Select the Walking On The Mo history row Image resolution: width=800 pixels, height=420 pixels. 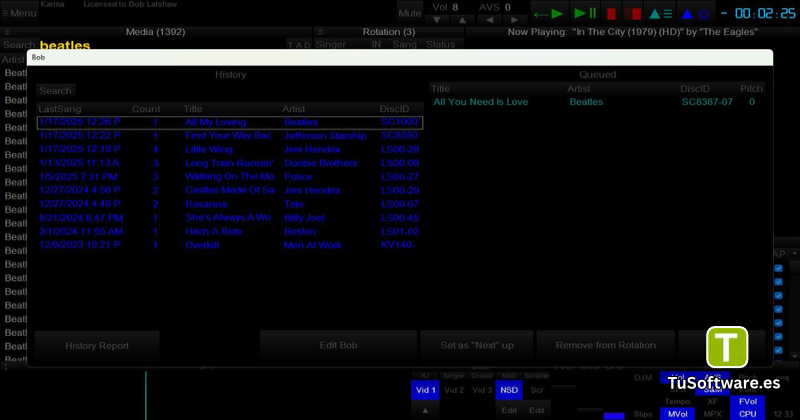tap(230, 177)
